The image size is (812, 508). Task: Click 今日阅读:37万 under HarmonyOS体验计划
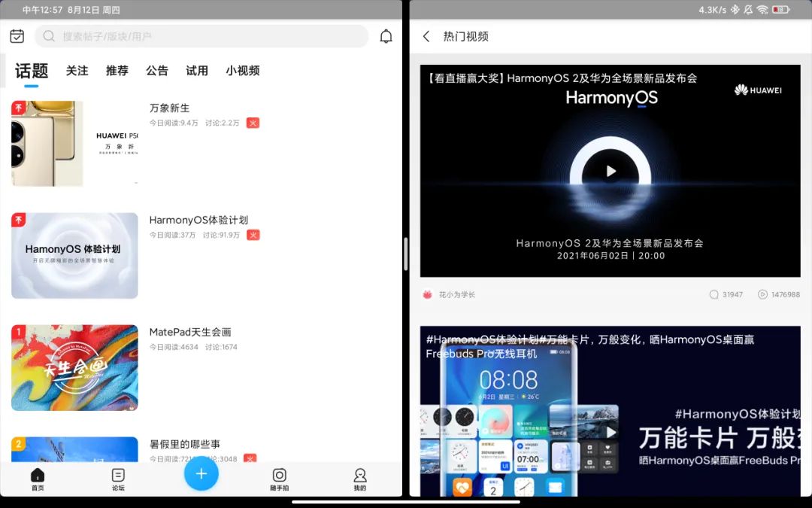click(172, 235)
